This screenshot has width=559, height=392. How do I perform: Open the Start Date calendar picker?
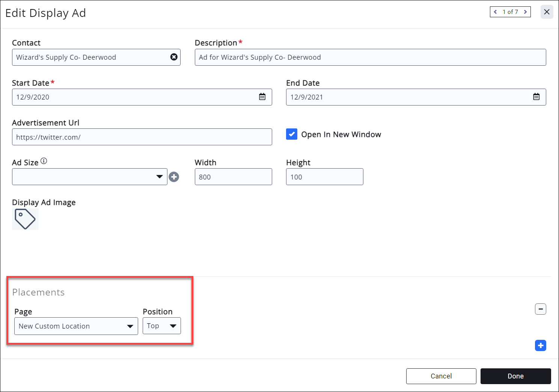coord(262,97)
